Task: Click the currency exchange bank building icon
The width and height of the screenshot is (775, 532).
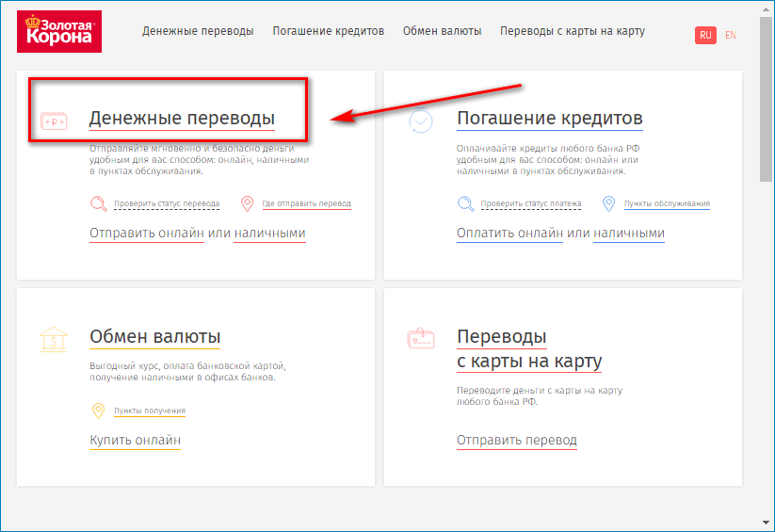Action: pos(54,339)
